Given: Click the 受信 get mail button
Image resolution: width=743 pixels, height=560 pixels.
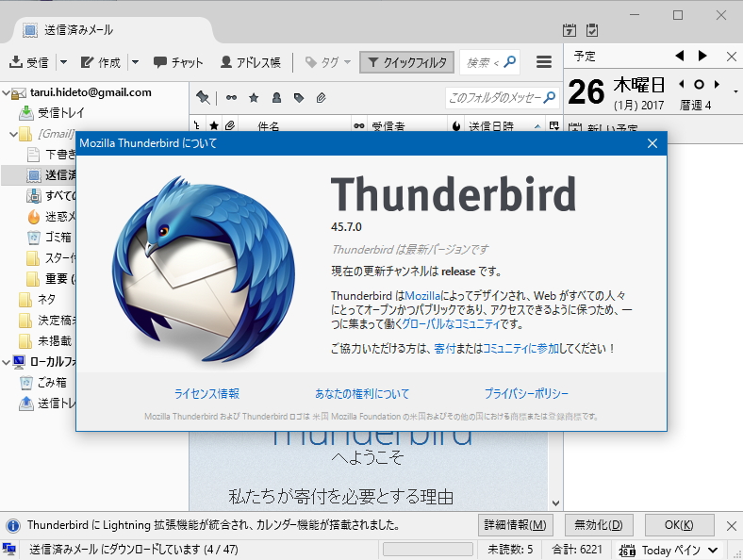Looking at the screenshot, I should tap(29, 62).
